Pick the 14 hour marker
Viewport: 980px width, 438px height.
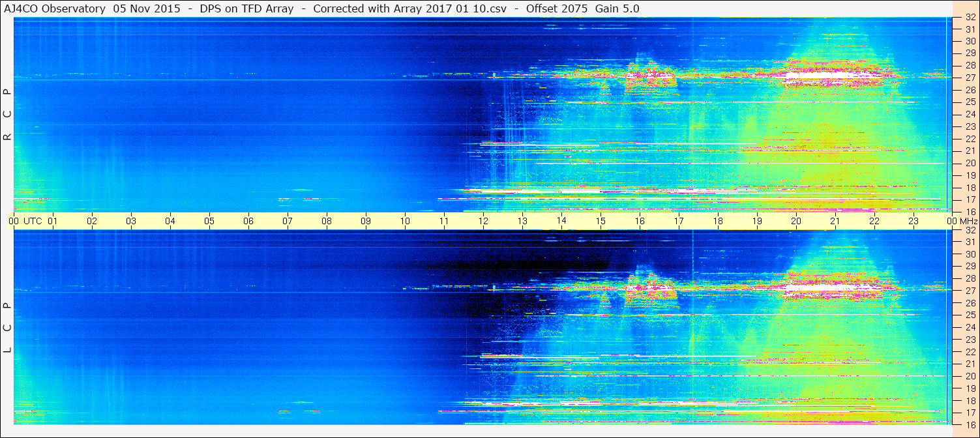pos(561,221)
